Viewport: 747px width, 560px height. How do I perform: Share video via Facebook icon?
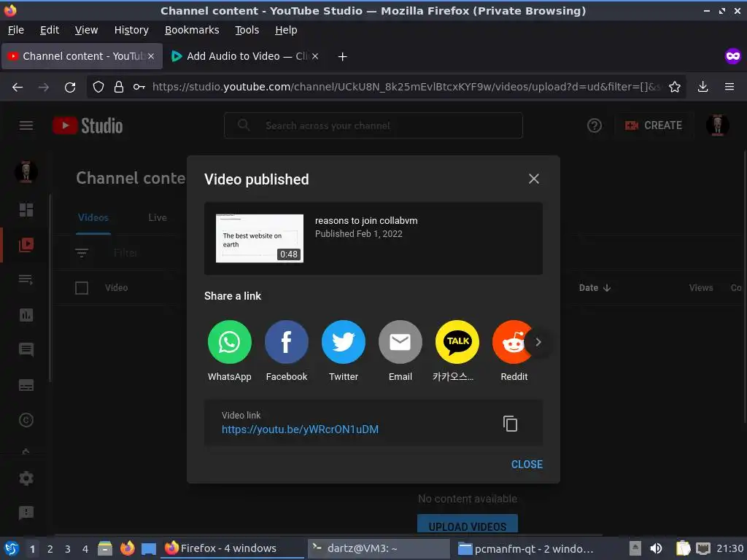pos(286,342)
